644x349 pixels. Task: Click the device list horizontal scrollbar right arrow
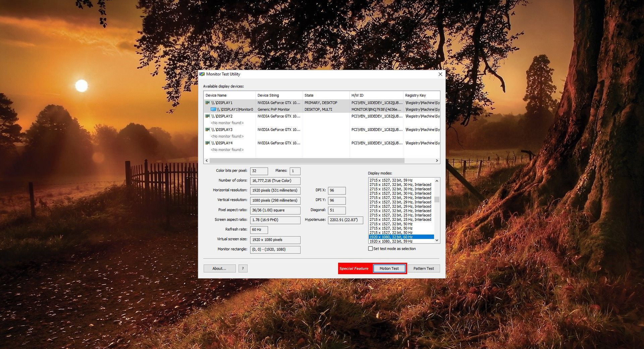click(437, 160)
